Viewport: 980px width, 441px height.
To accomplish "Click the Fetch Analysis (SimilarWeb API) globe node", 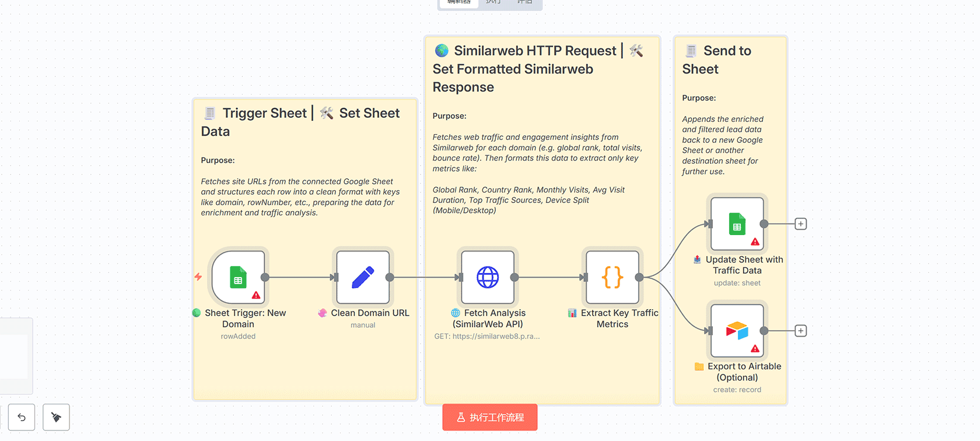I will 487,278.
